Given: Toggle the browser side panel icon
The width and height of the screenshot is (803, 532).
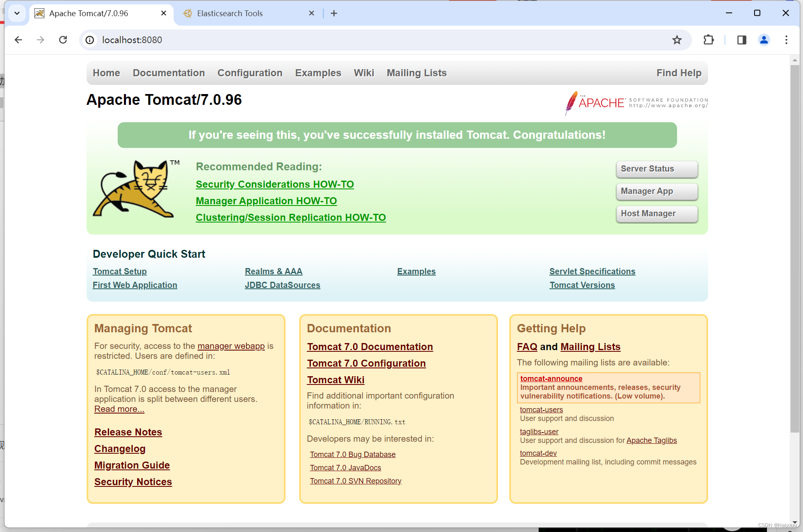Looking at the screenshot, I should click(x=742, y=40).
